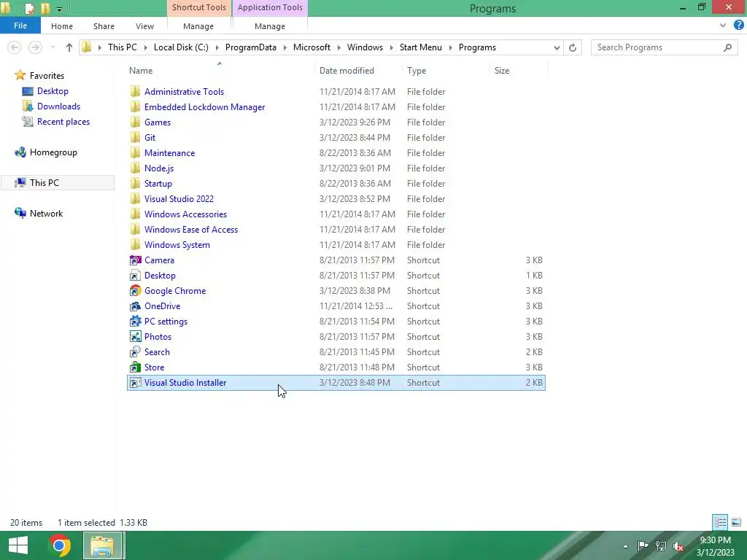Viewport: 747px width, 560px height.
Task: Select Network in navigation pane
Action: coord(46,214)
